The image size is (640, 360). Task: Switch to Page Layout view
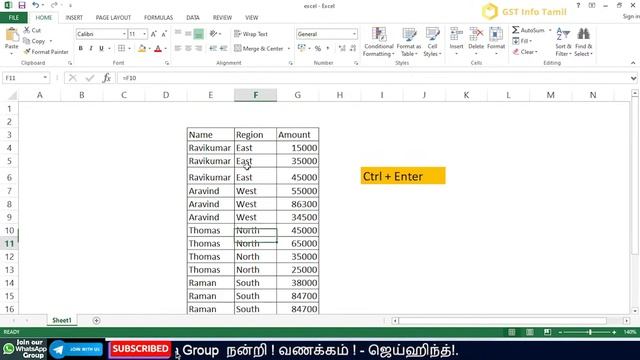[x=529, y=332]
